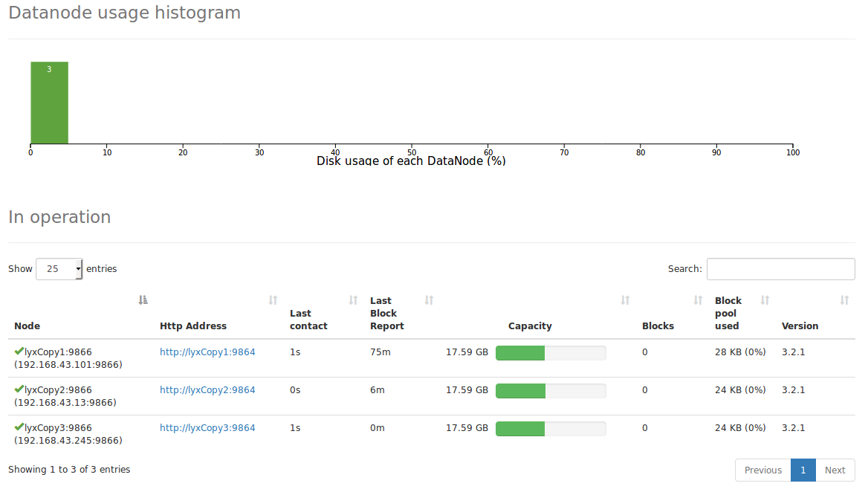Go to the Next page
The width and height of the screenshot is (868, 492).
point(835,470)
